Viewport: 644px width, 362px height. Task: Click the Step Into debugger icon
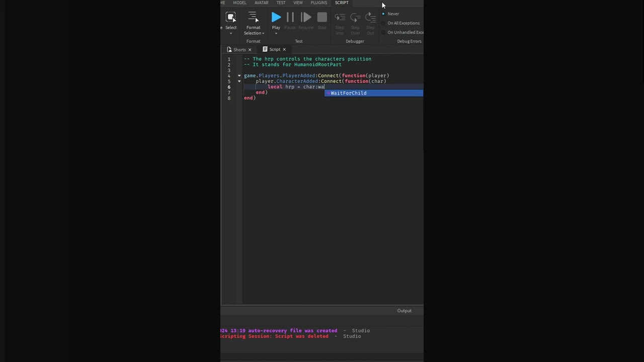coord(340,18)
